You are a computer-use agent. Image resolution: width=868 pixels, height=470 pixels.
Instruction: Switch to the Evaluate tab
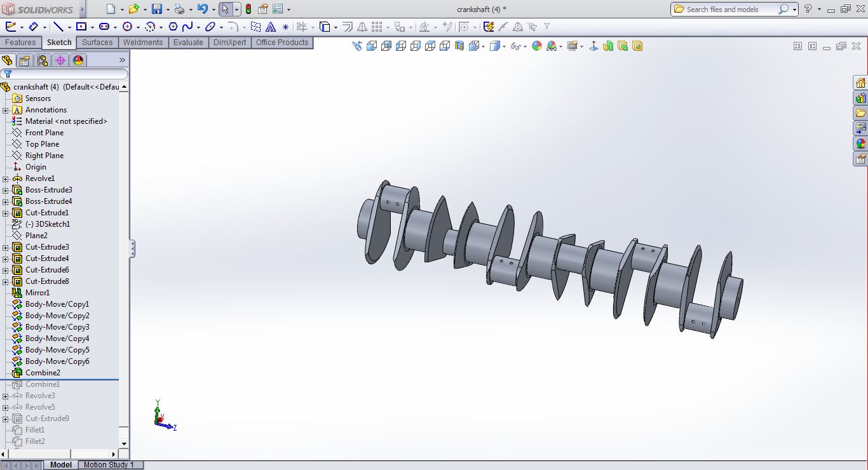coord(188,43)
